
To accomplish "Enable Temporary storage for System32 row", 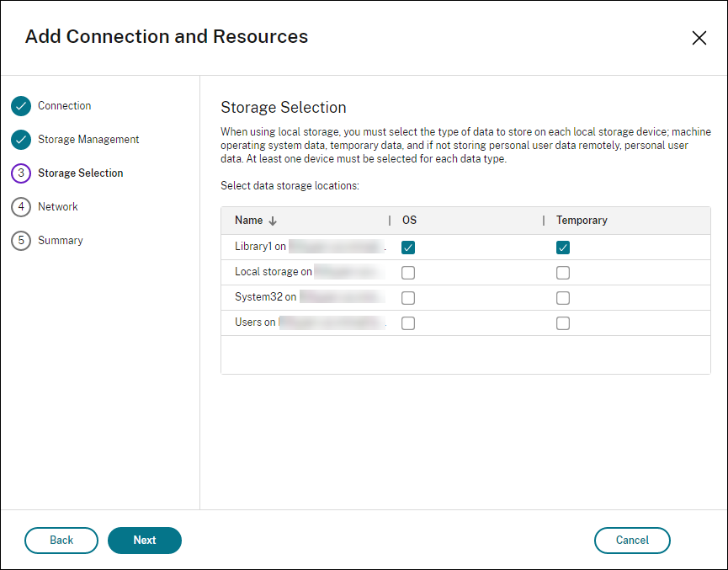I will tap(563, 297).
